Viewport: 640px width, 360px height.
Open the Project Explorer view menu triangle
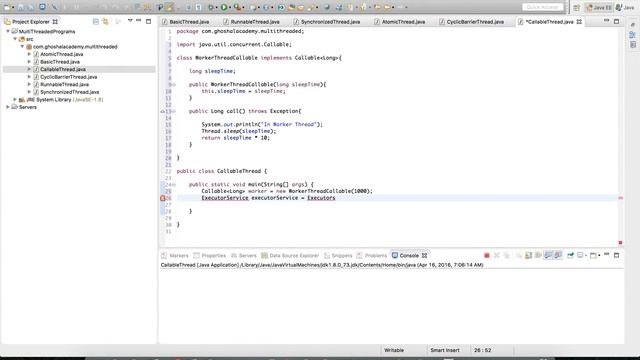coord(130,20)
